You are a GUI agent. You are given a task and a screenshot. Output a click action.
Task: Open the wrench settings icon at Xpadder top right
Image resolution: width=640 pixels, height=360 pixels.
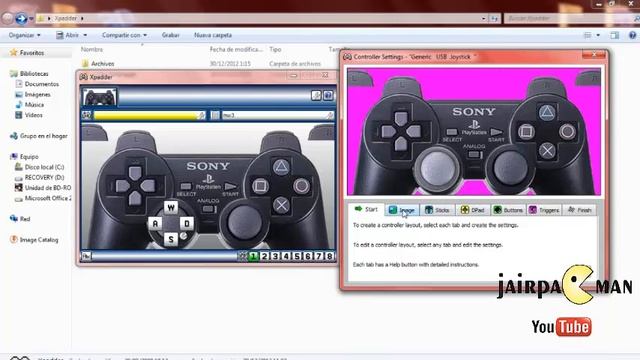[316, 96]
